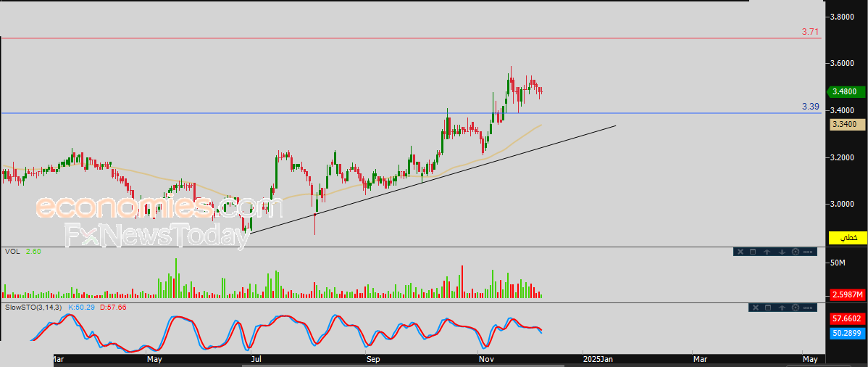This screenshot has height=367, width=868.
Task: Click the Jul time axis label
Action: [256, 359]
